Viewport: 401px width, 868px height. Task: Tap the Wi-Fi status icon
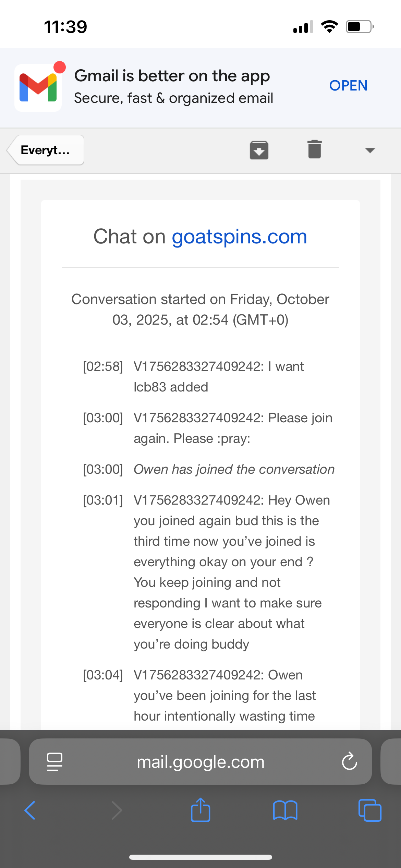[x=329, y=27]
